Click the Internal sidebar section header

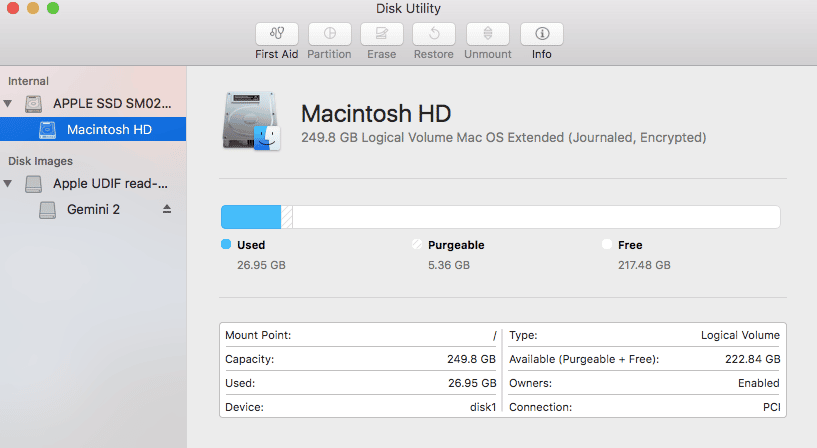(x=28, y=81)
